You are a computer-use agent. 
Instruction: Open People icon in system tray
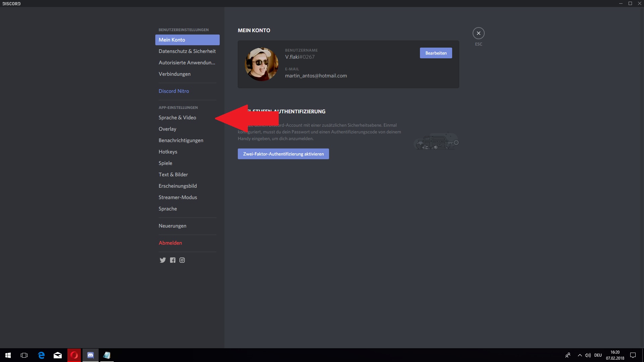tap(568, 355)
